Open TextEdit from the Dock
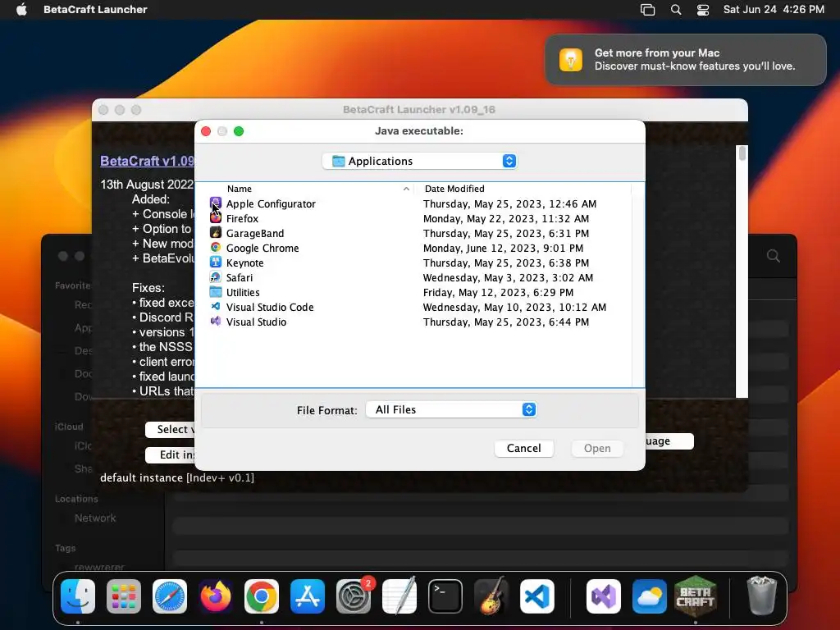Image resolution: width=840 pixels, height=630 pixels. coord(399,596)
